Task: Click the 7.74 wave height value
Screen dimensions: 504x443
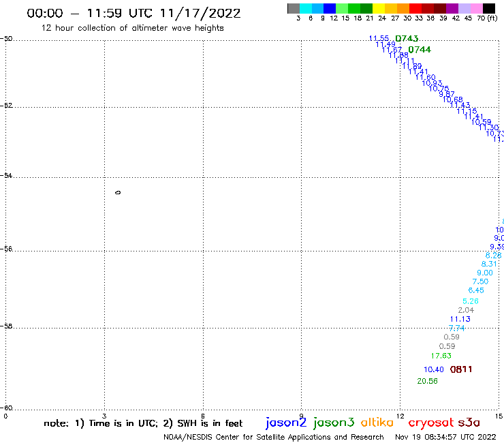Action: coord(456,328)
